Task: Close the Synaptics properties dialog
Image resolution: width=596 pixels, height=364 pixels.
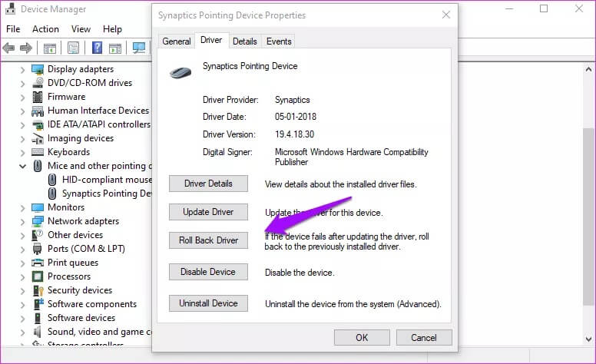Action: pos(446,15)
